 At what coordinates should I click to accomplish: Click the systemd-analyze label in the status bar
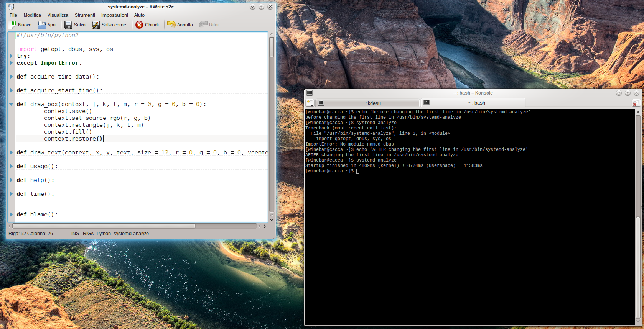coord(131,234)
